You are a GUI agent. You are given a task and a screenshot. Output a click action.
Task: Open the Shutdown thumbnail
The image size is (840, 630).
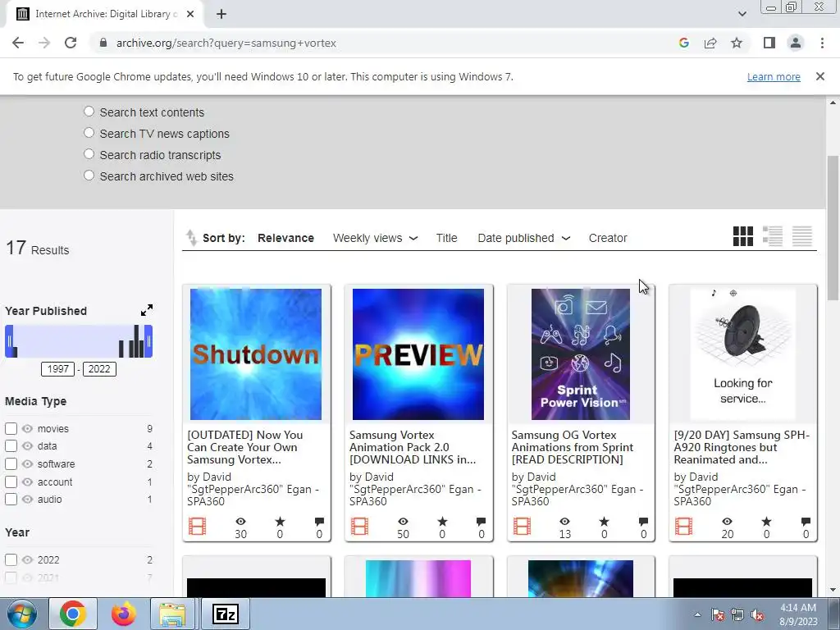[x=256, y=354]
